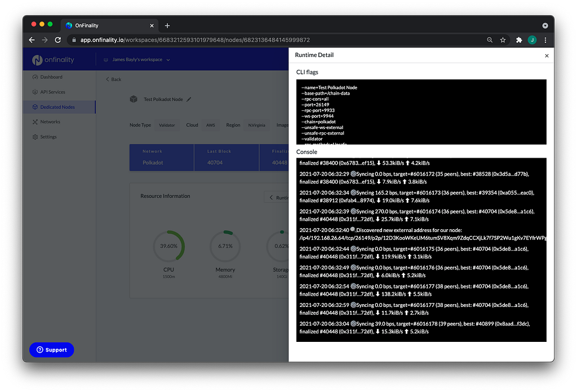577x392 pixels.
Task: Close the Runtime Detail panel
Action: point(547,56)
